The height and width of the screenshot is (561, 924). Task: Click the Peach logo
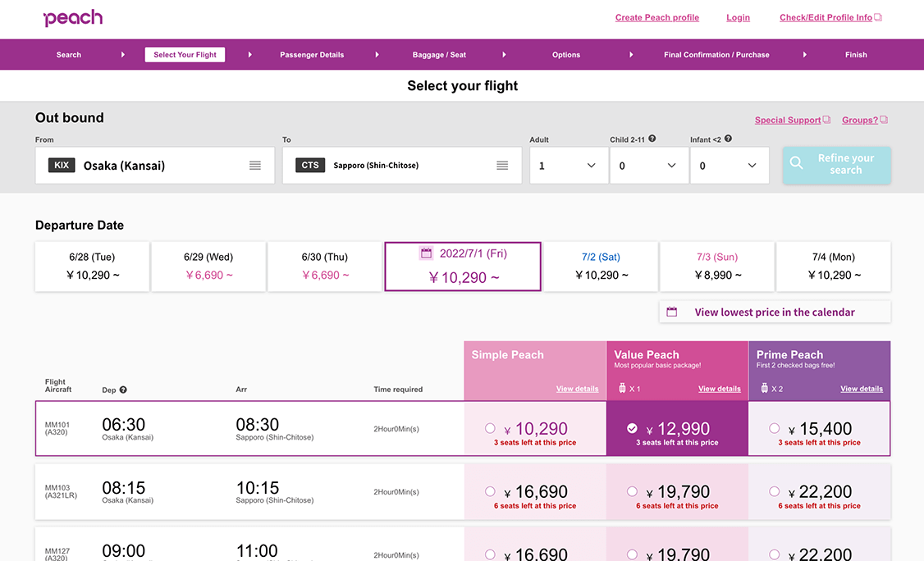73,18
